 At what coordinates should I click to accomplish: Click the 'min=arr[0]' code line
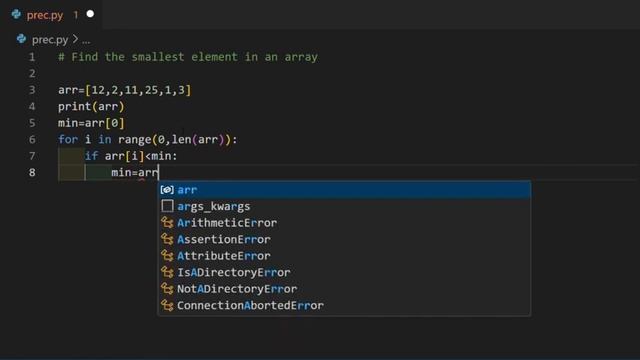click(x=91, y=123)
